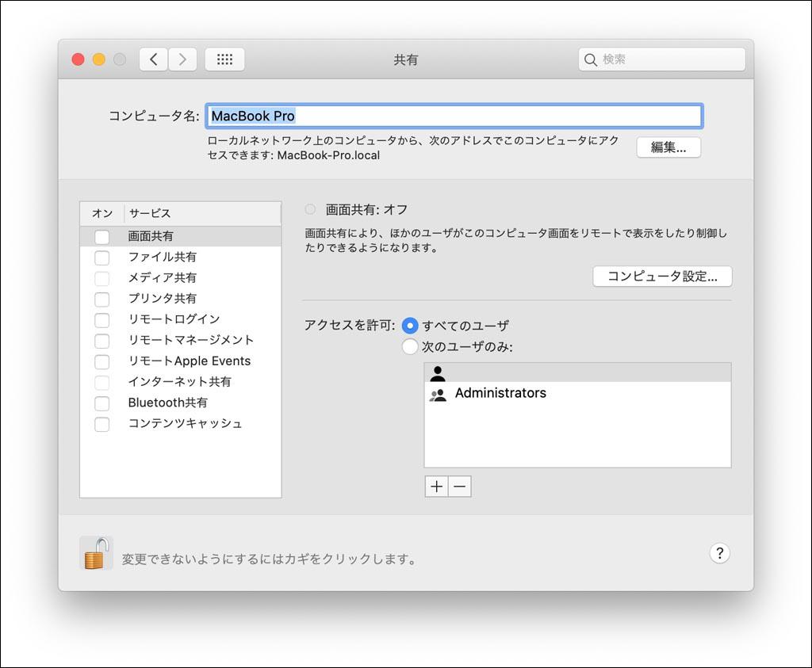This screenshot has width=812, height=668.
Task: Minimize the 共有 window
Action: click(x=99, y=59)
